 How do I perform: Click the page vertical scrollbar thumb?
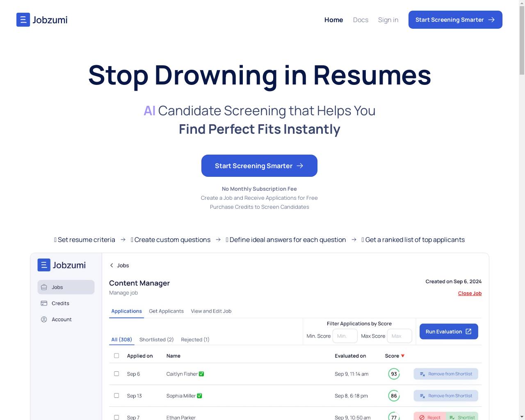[522, 41]
